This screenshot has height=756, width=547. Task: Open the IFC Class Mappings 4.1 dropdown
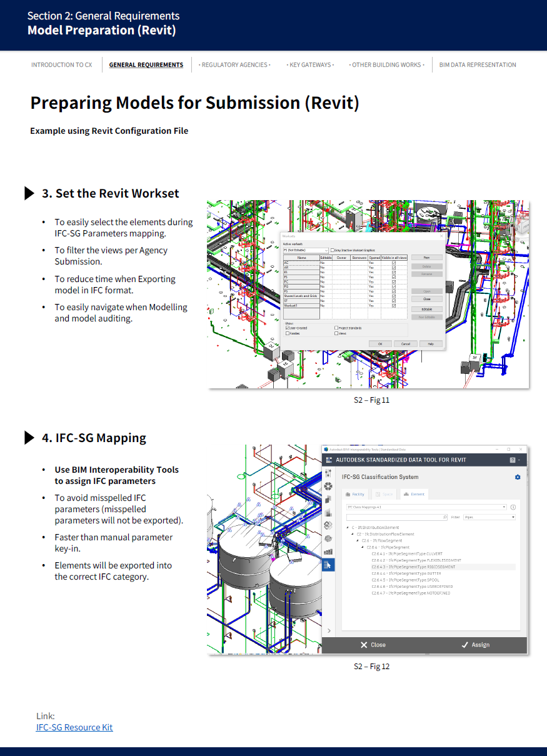pyautogui.click(x=426, y=507)
